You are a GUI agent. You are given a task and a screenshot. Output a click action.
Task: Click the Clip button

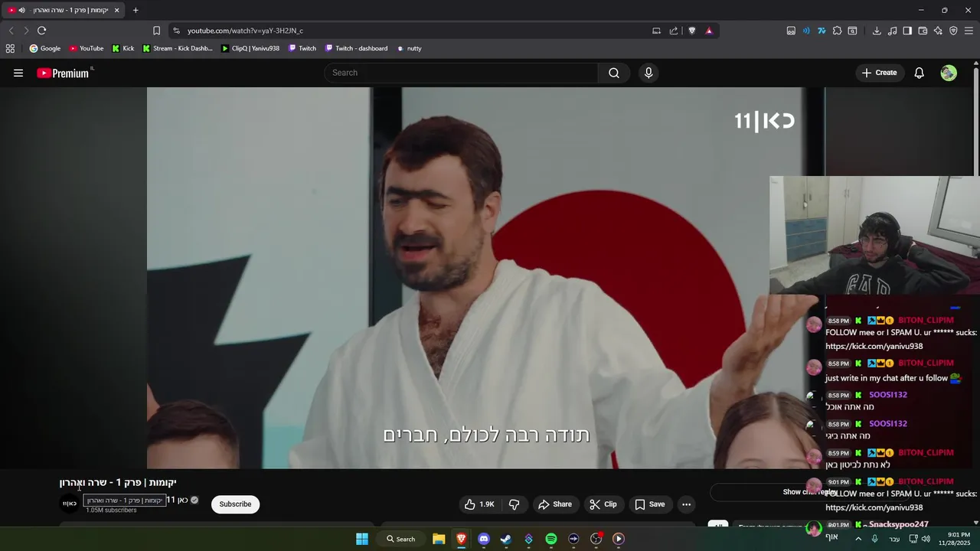(x=603, y=504)
